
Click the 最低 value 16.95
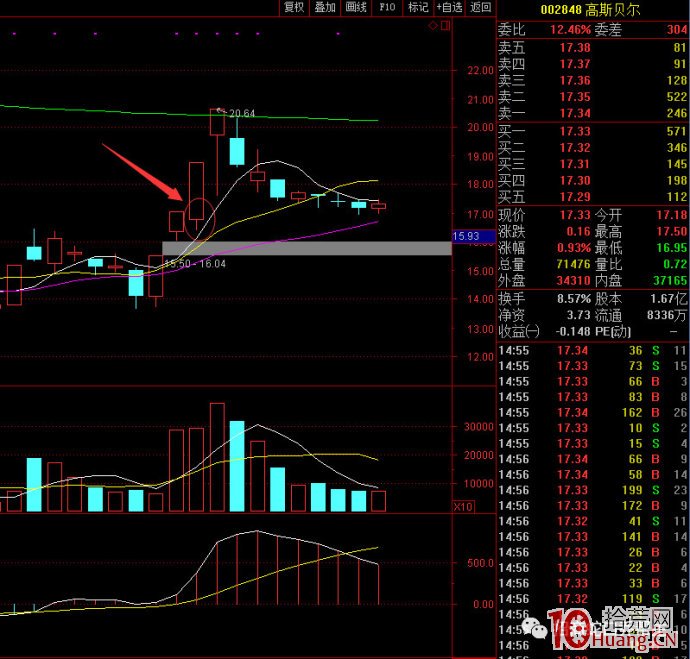click(x=672, y=248)
